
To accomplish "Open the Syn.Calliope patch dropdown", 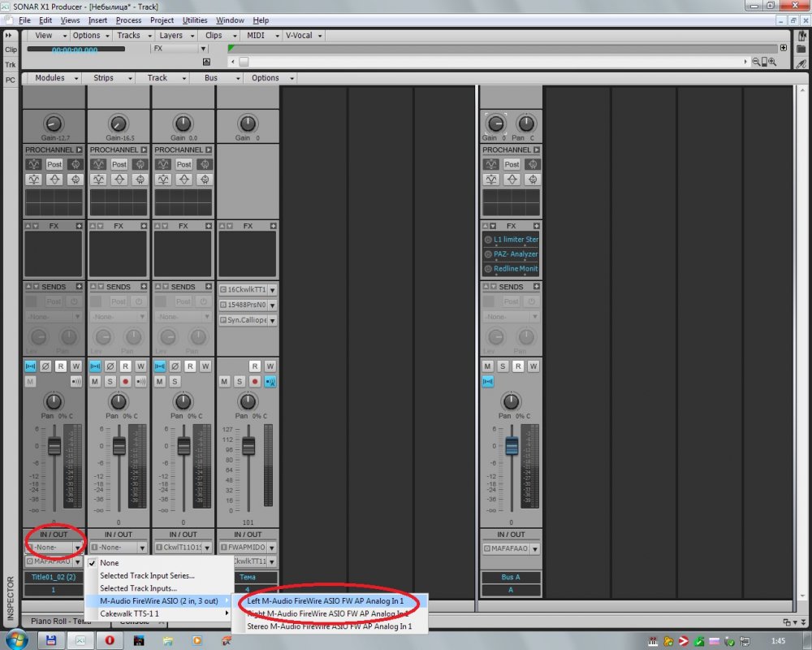I will [x=248, y=320].
